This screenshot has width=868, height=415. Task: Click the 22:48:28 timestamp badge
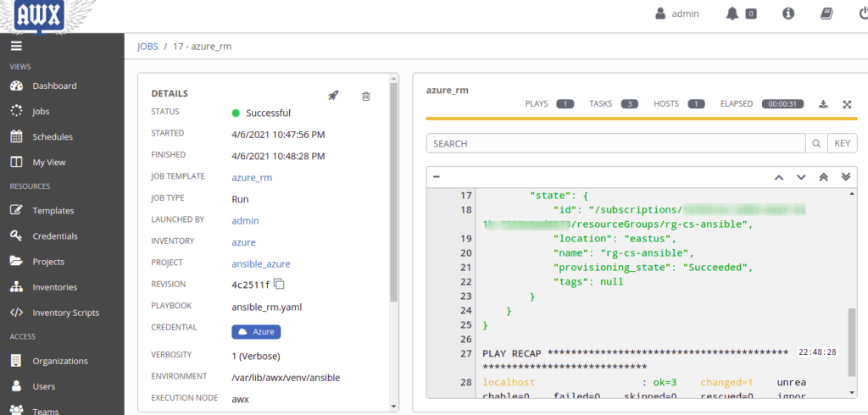[x=817, y=352]
